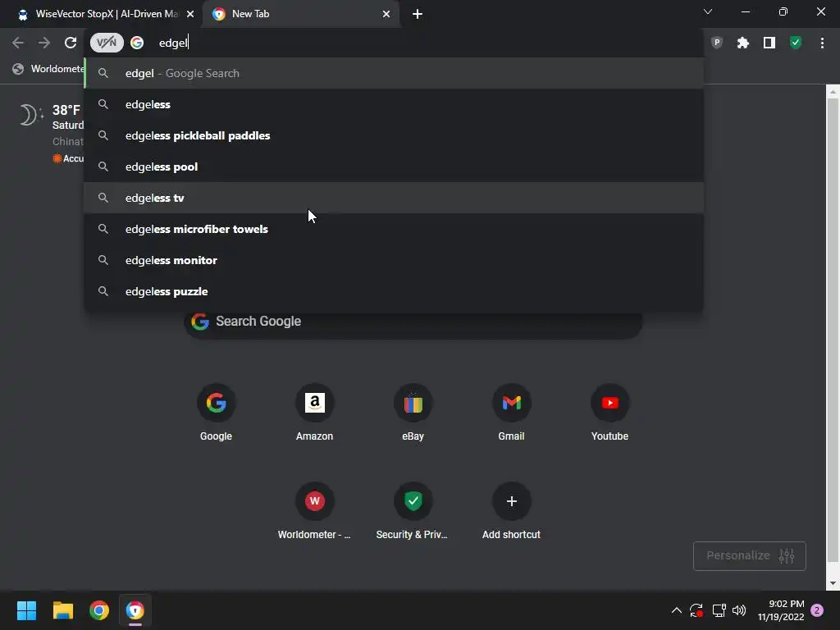Click the Personalize button
This screenshot has width=840, height=630.
pos(750,555)
